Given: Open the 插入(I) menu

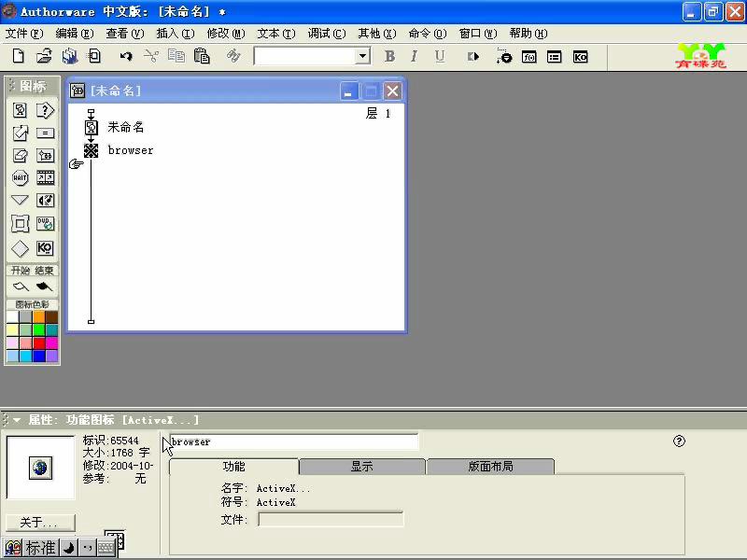Looking at the screenshot, I should [176, 34].
